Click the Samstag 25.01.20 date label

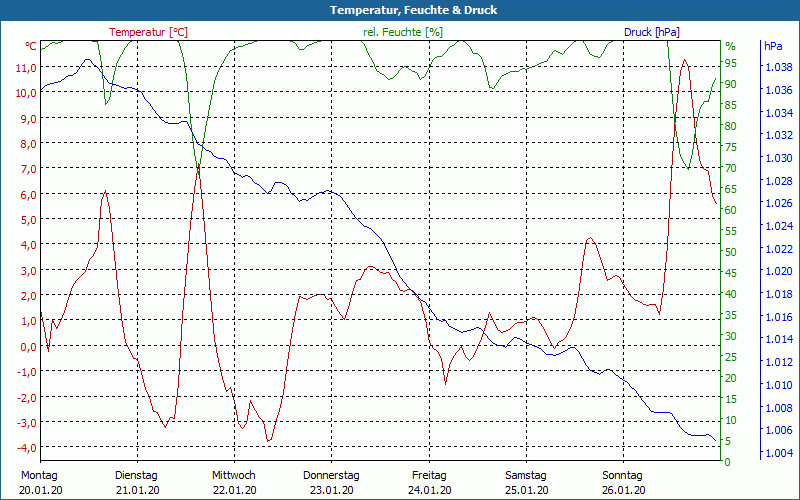[x=526, y=482]
